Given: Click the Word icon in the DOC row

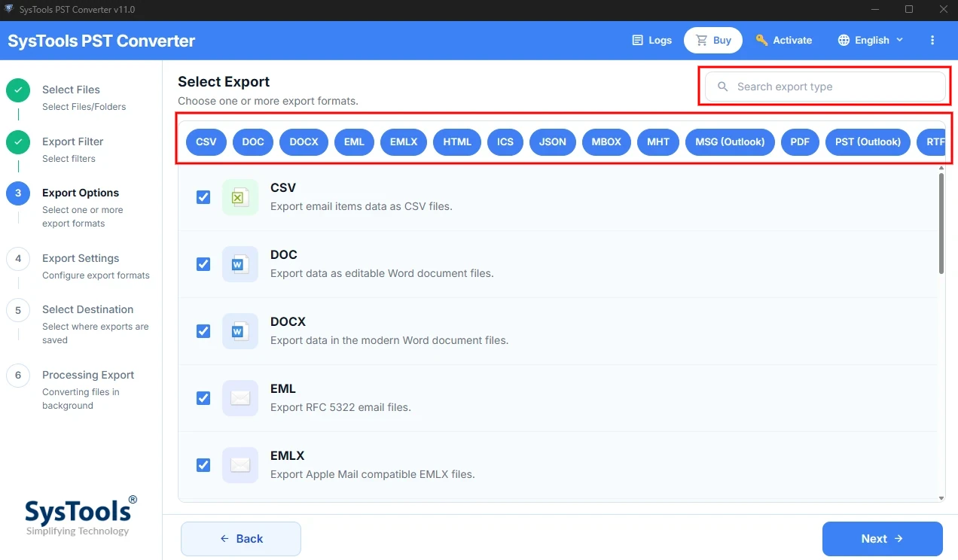Looking at the screenshot, I should (240, 264).
